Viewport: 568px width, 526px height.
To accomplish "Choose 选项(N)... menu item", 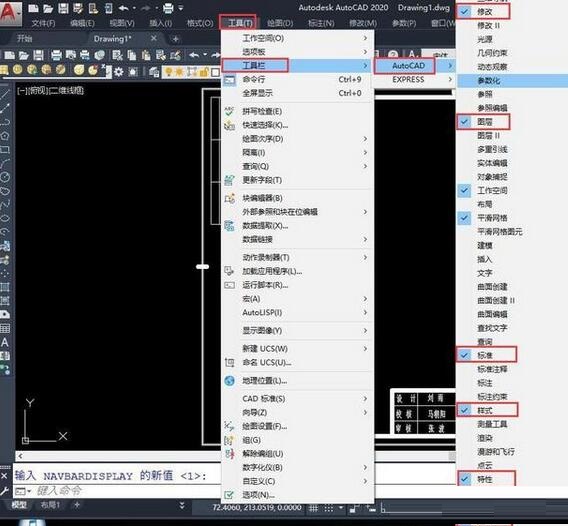I will (x=298, y=495).
